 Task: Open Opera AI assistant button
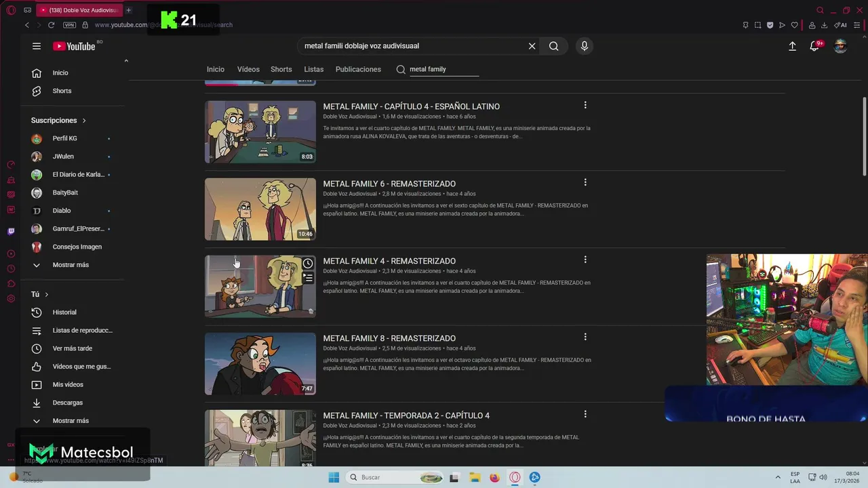tap(841, 25)
